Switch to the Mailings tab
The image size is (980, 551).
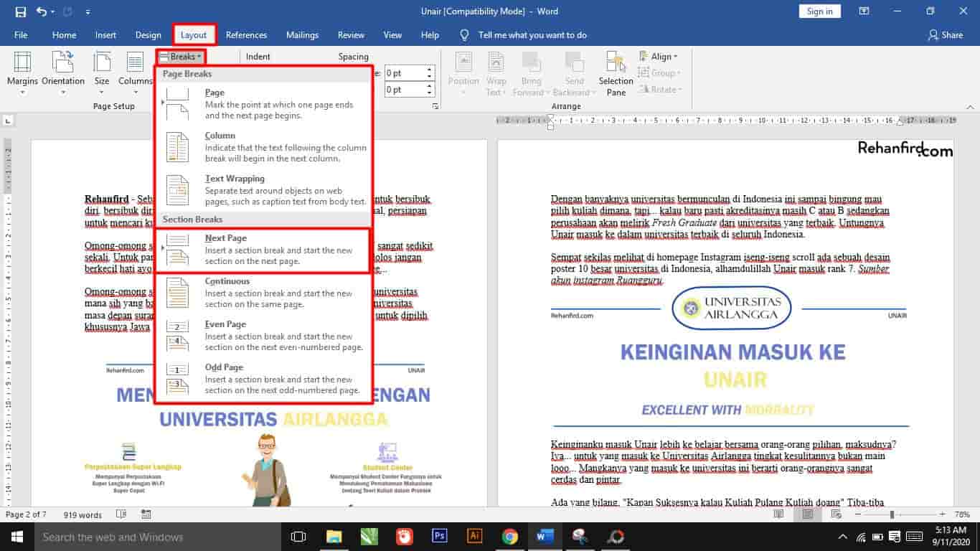click(x=302, y=34)
